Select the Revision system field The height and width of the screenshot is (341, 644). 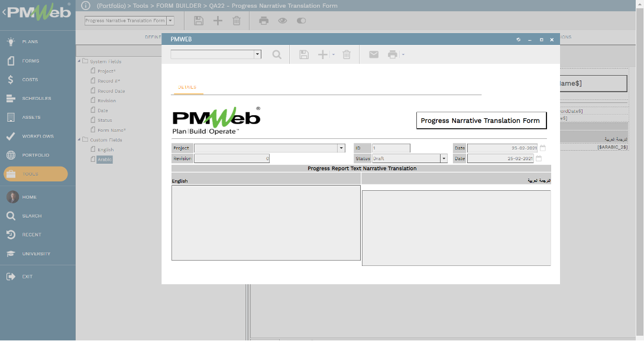coord(106,100)
